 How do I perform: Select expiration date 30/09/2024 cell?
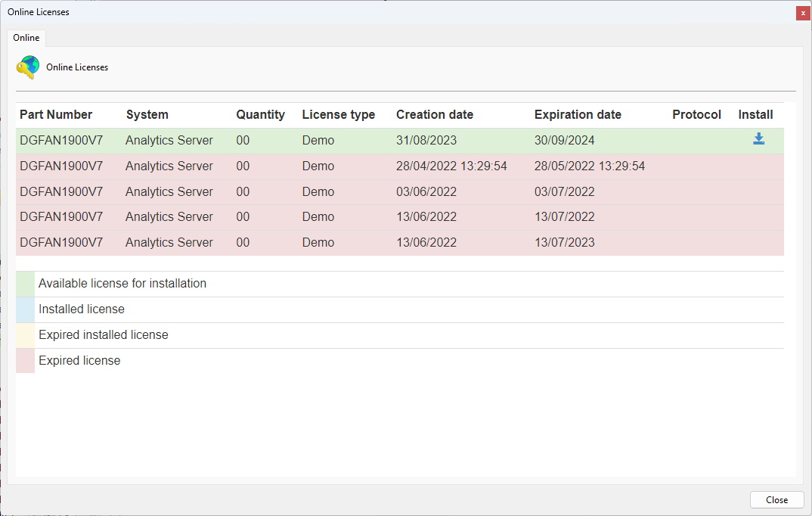pos(565,141)
